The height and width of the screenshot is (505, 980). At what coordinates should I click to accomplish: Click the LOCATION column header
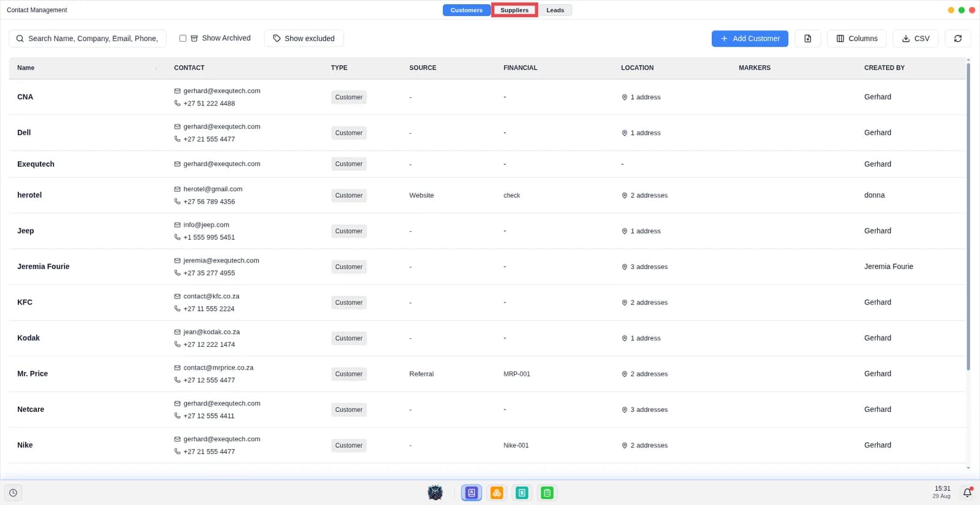click(637, 68)
